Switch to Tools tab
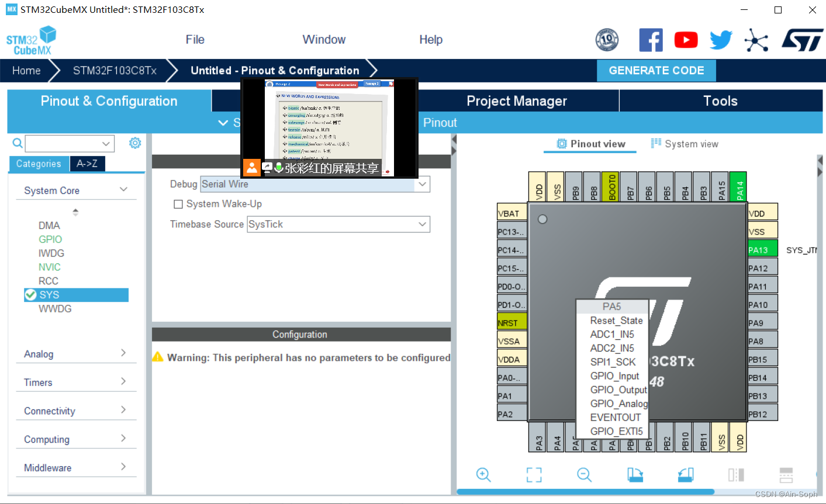Screen dimensions: 826x504 click(721, 101)
